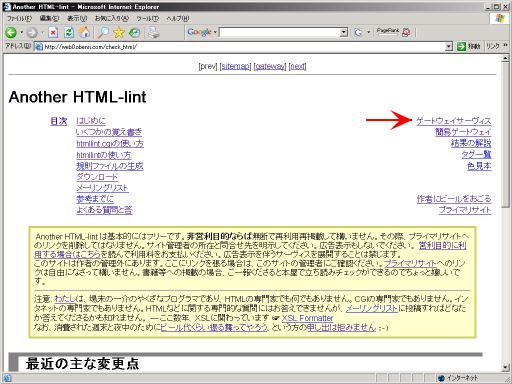Screen dimensions: 512x384
Task: Click the わたし link in the note
Action: [x=65, y=299]
